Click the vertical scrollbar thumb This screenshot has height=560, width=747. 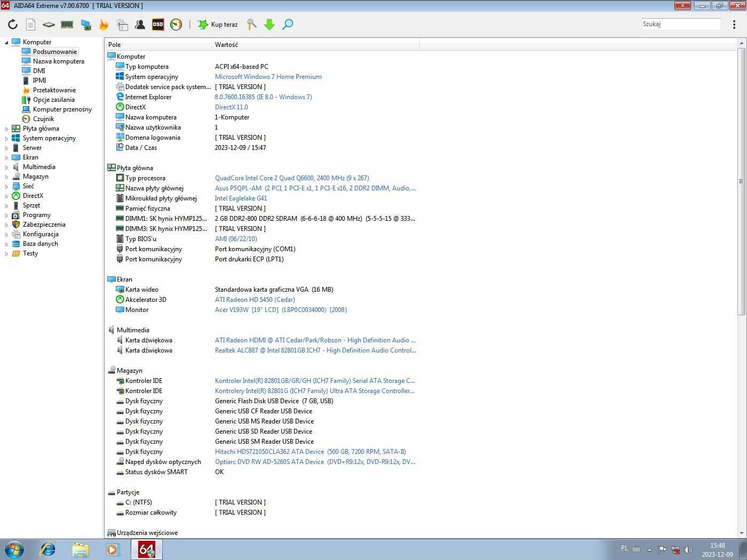click(742, 181)
